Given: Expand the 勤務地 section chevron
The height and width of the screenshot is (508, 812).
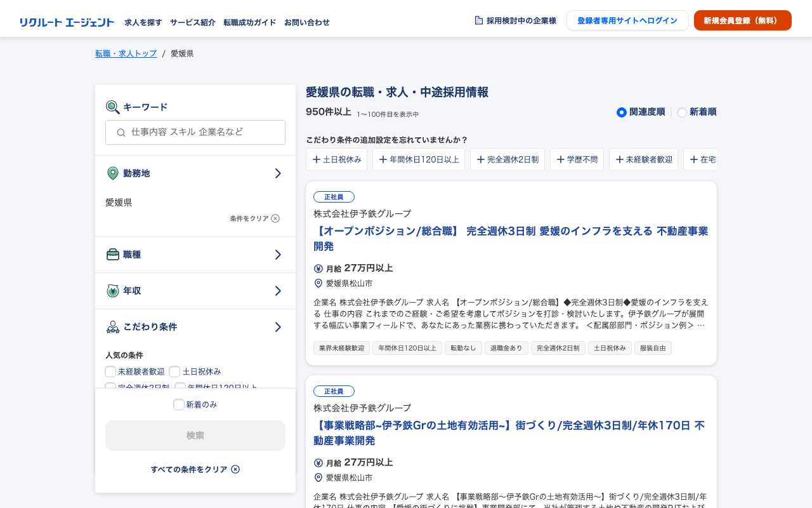Looking at the screenshot, I should (278, 173).
